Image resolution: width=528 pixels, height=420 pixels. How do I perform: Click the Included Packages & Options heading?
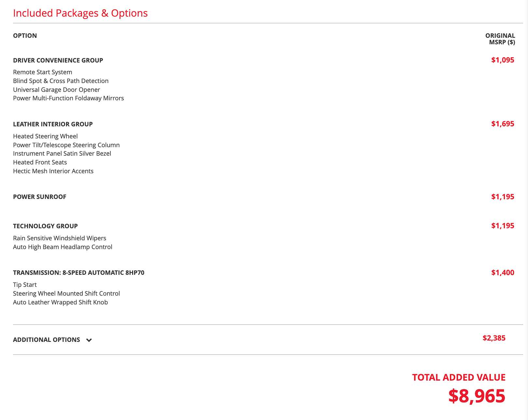(x=80, y=13)
